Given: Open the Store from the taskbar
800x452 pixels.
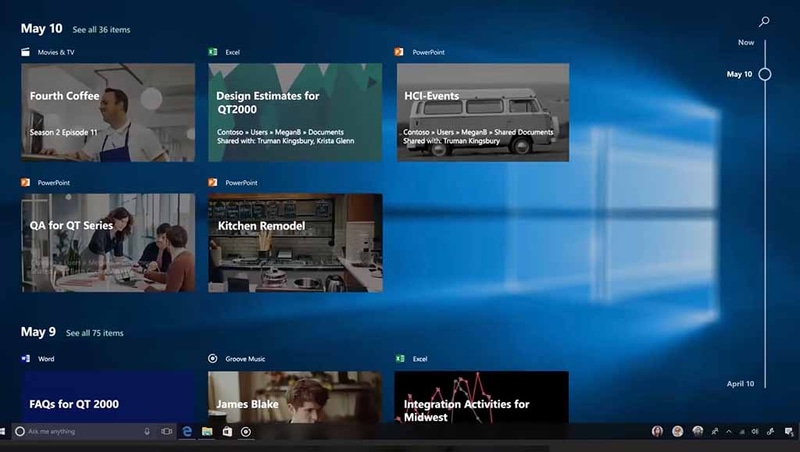Looking at the screenshot, I should point(227,432).
